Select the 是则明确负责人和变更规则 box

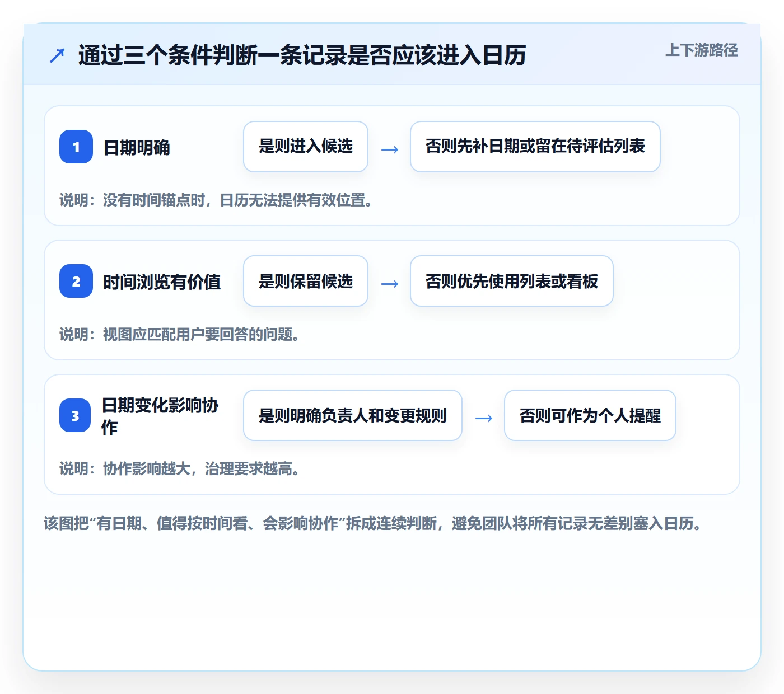click(353, 415)
